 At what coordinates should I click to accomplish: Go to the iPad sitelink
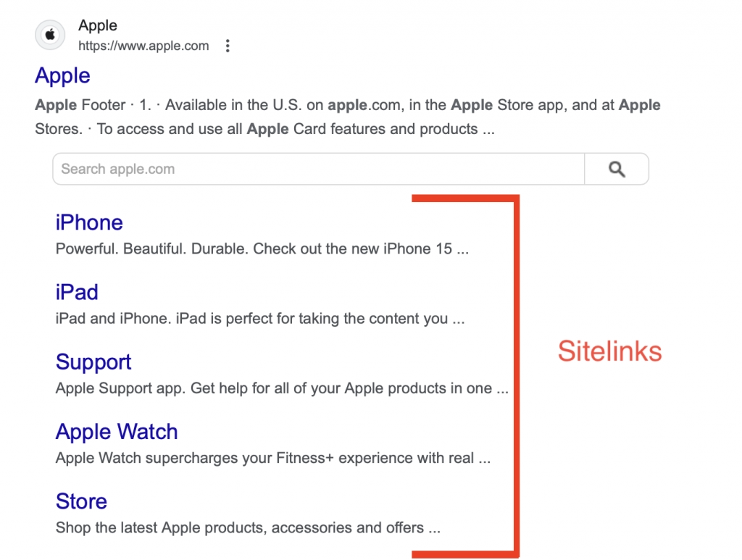(77, 292)
